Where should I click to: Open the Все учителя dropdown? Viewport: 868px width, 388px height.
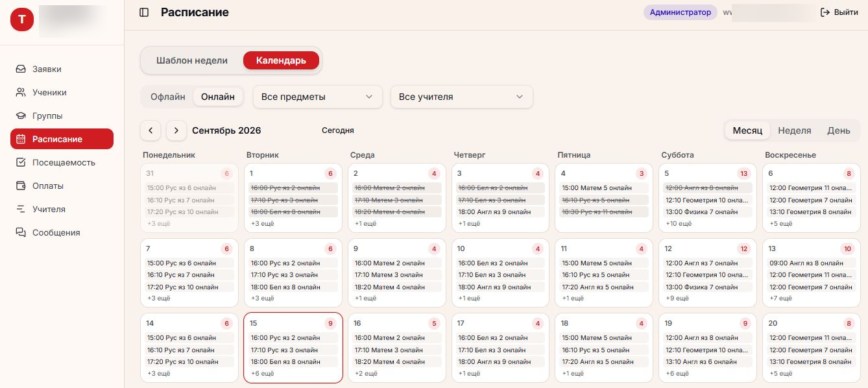coord(461,97)
